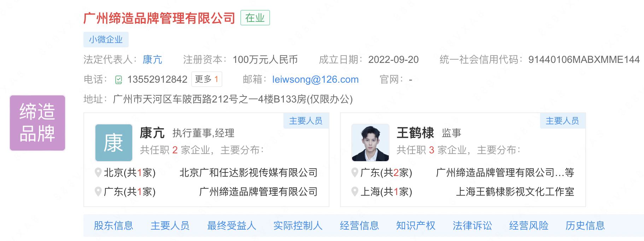Click the 小微企业 tag
This screenshot has height=241, width=644.
point(106,40)
